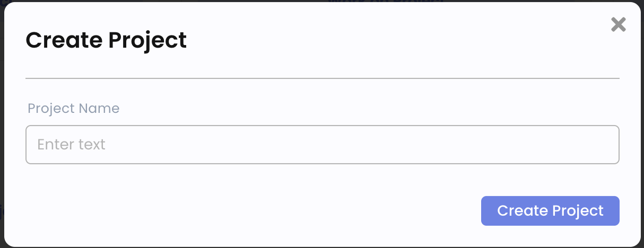
Task: Hit the Create Project button at bottom
Action: pyautogui.click(x=550, y=211)
